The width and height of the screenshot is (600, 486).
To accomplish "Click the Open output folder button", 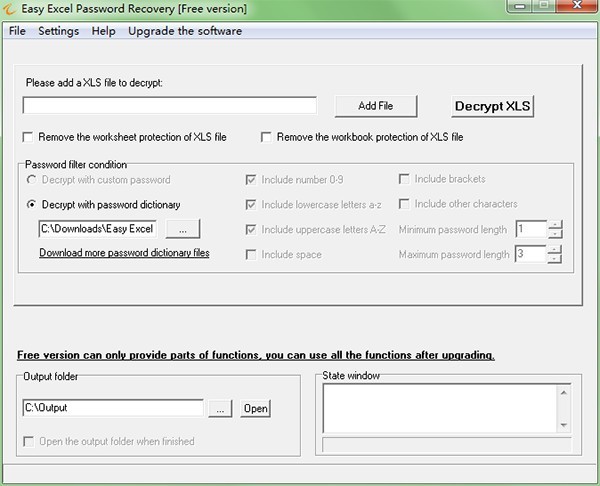I will tap(256, 409).
